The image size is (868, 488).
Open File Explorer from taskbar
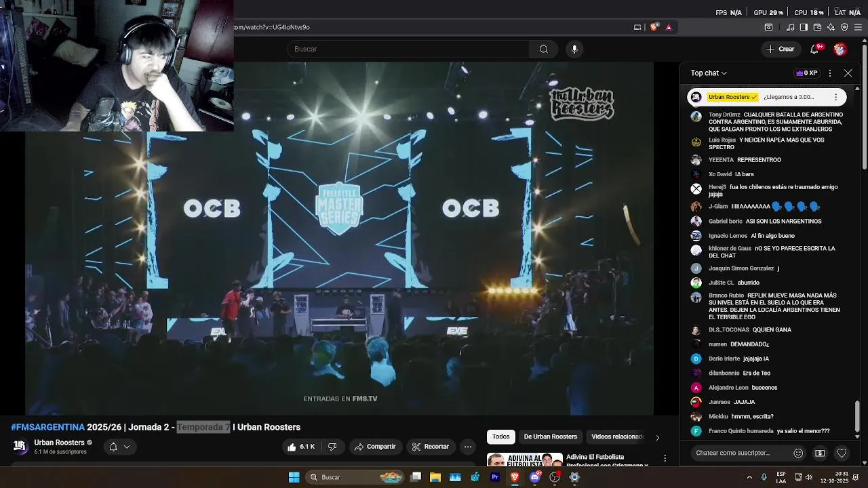coord(435,477)
